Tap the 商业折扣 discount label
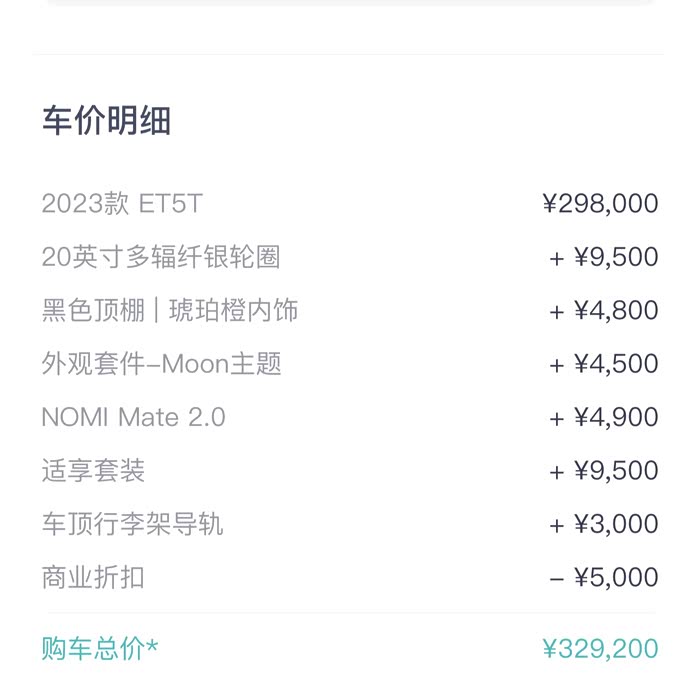 93,577
